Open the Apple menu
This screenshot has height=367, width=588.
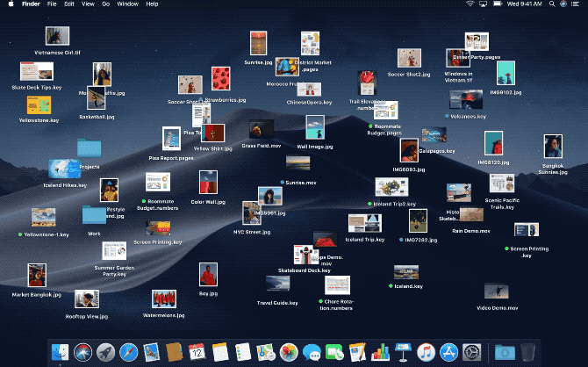pyautogui.click(x=8, y=4)
